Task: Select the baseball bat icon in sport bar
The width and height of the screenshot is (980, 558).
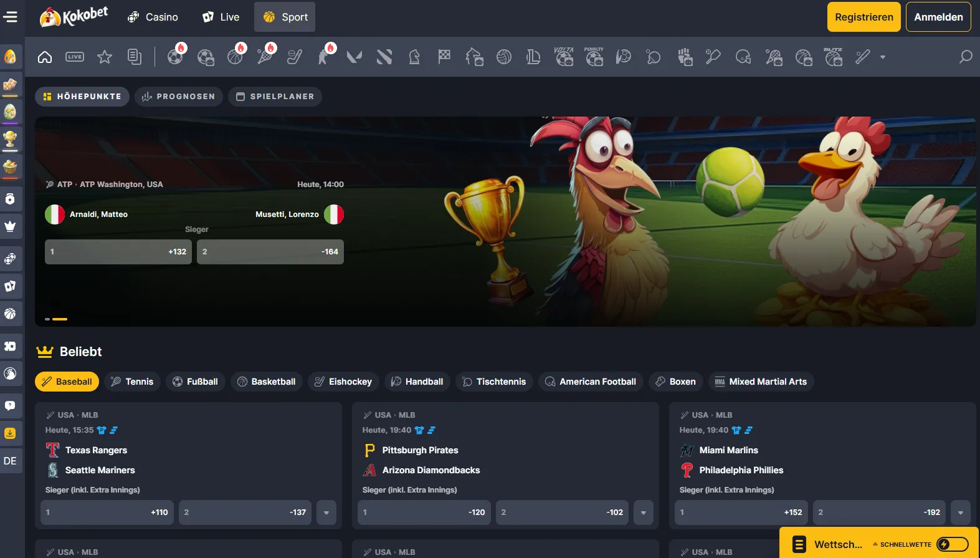Action: tap(863, 57)
